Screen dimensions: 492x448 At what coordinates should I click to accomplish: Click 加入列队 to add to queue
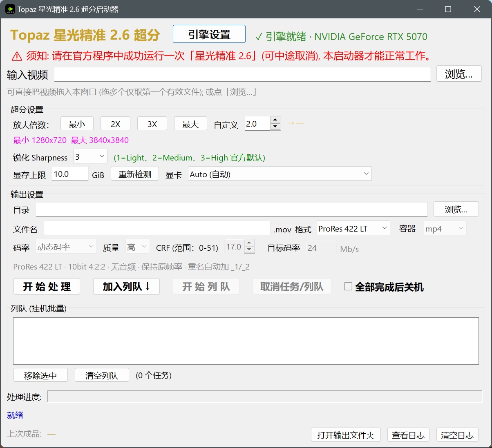(x=126, y=286)
